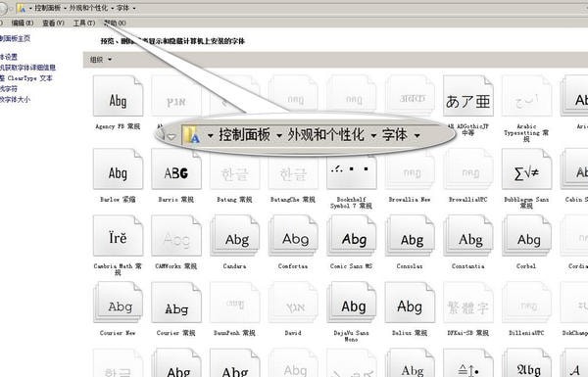Image resolution: width=588 pixels, height=377 pixels.
Task: Select the Barrio font icon
Action: (x=176, y=168)
